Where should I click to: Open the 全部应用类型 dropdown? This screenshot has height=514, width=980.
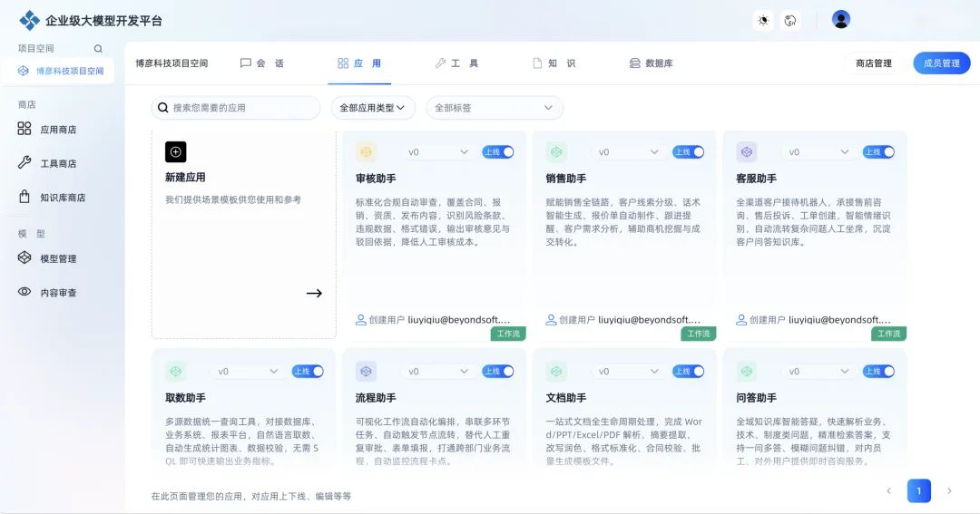coord(373,107)
